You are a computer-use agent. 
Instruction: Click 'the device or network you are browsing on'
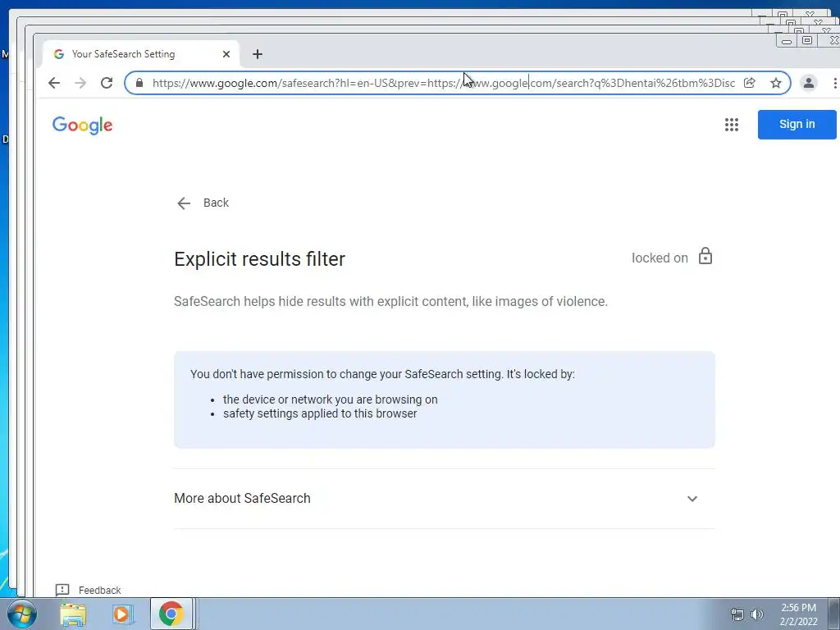330,399
